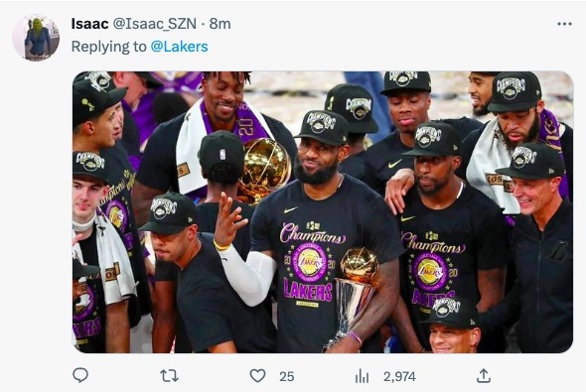
Task: Retweet using the arrows icon
Action: (x=169, y=376)
